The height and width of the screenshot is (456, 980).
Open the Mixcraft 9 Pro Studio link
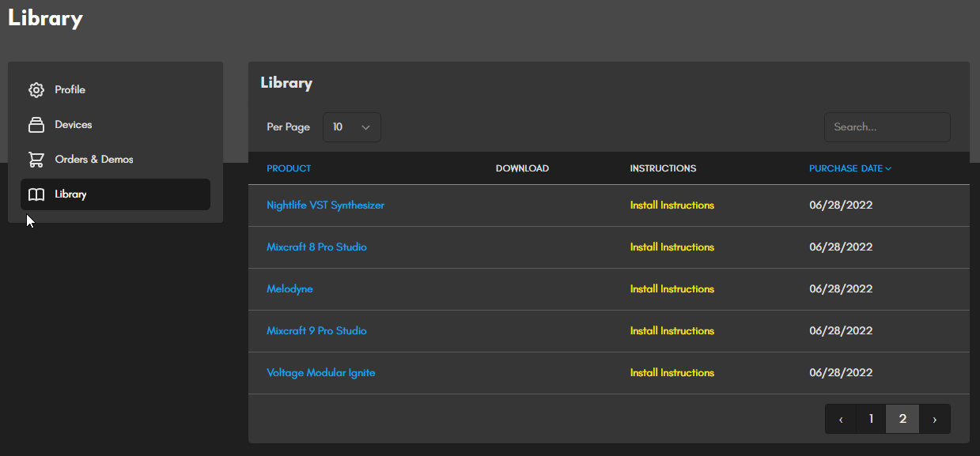tap(316, 331)
